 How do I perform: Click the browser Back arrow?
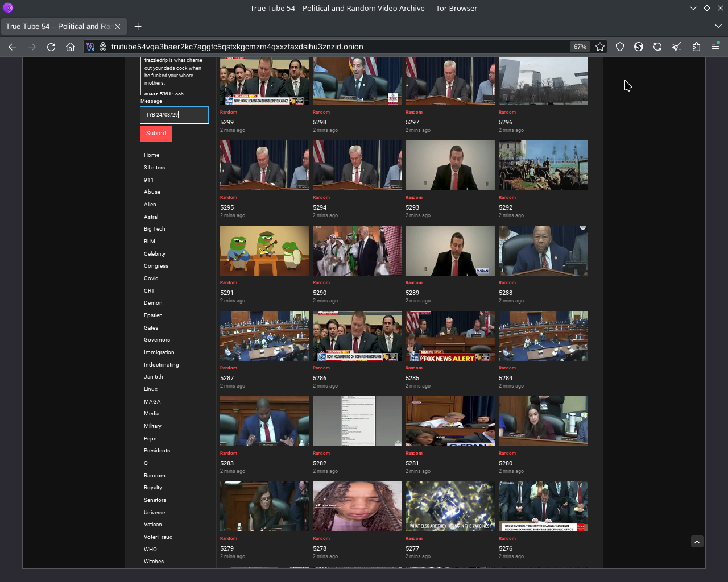tap(13, 47)
